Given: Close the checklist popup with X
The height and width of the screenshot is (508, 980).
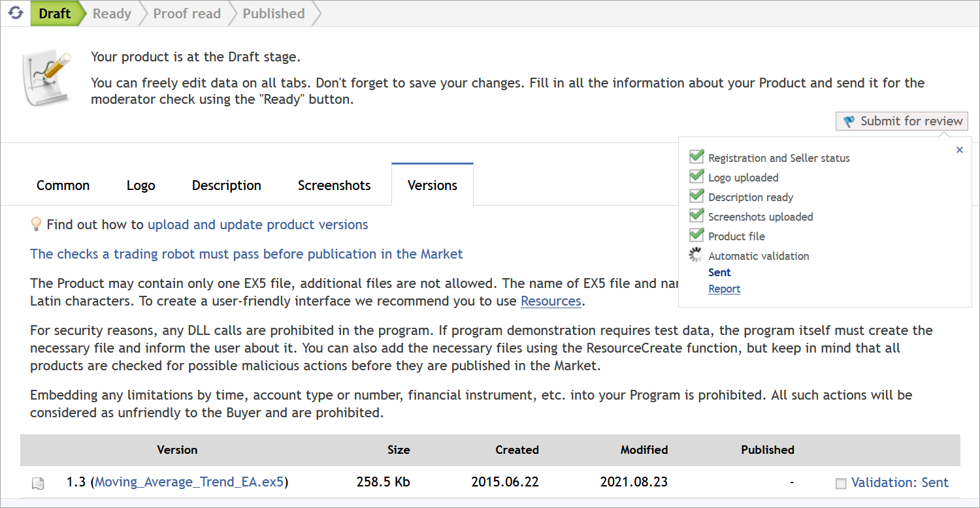Looking at the screenshot, I should pos(960,150).
